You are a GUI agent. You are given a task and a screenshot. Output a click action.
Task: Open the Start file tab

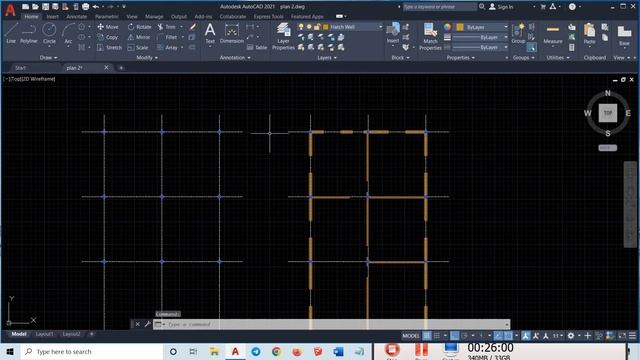click(20, 68)
